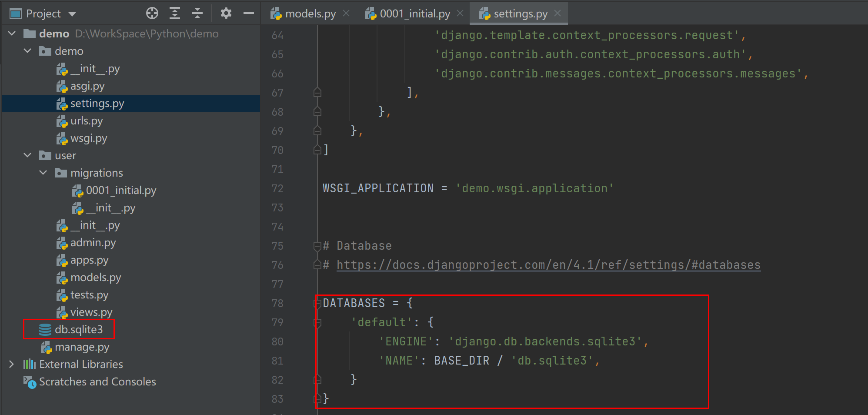Click the 'demo.wsgi.application' string
Image resolution: width=868 pixels, height=415 pixels.
[534, 188]
